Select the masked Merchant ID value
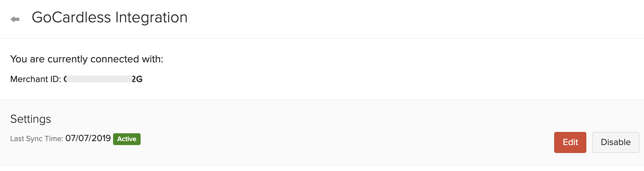The height and width of the screenshot is (171, 644). (x=99, y=79)
